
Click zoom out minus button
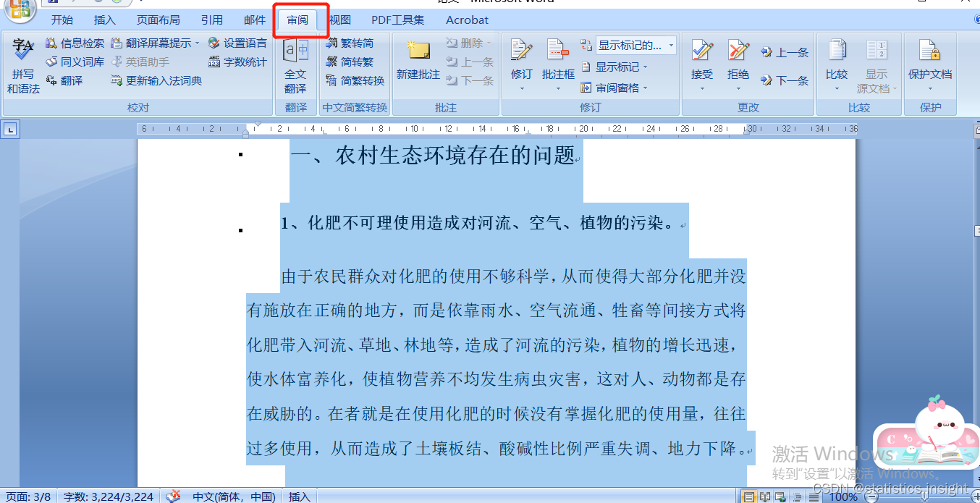tap(872, 497)
